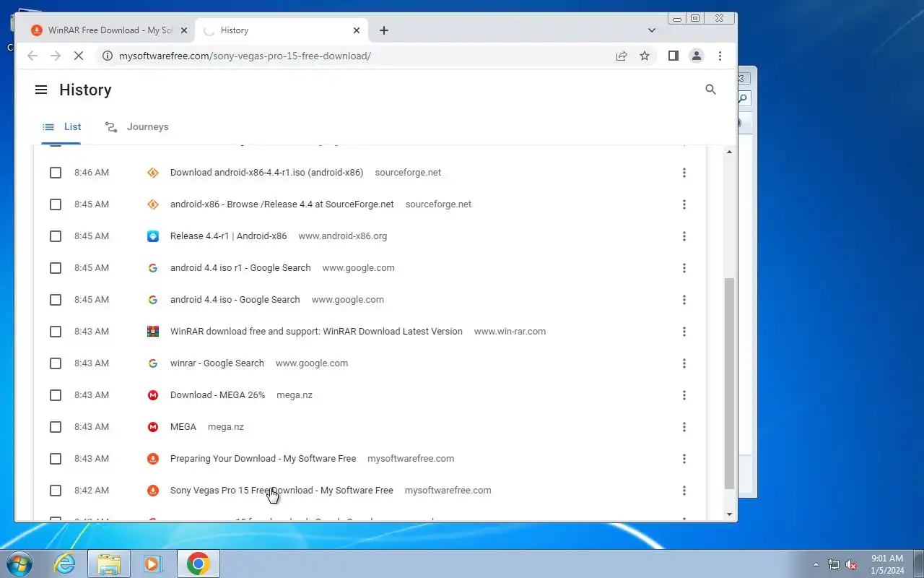Check the android-x86 Browse Release 4.4 entry
The height and width of the screenshot is (578, 924).
coord(56,204)
